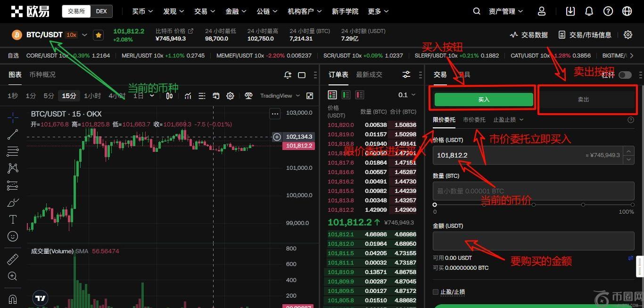
Task: Select the zoom in tool
Action: [x=13, y=276]
